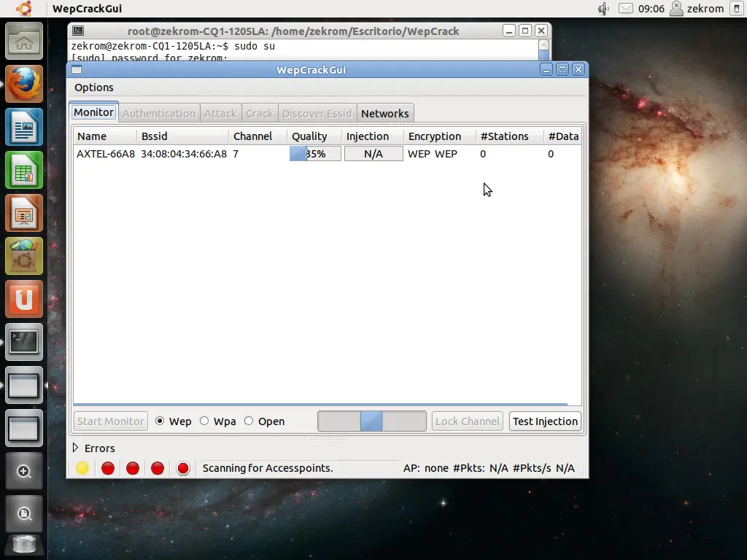Viewport: 747px width, 560px height.
Task: Launch LibreOffice Impress from the dock
Action: [24, 213]
